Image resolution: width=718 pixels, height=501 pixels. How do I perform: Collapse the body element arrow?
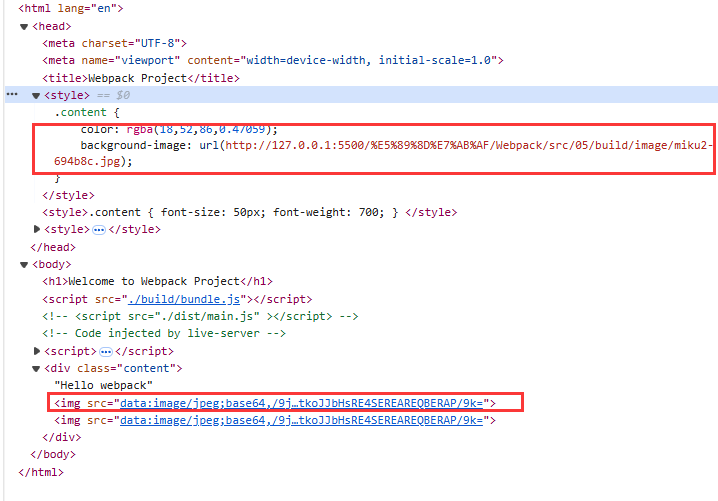[25, 265]
